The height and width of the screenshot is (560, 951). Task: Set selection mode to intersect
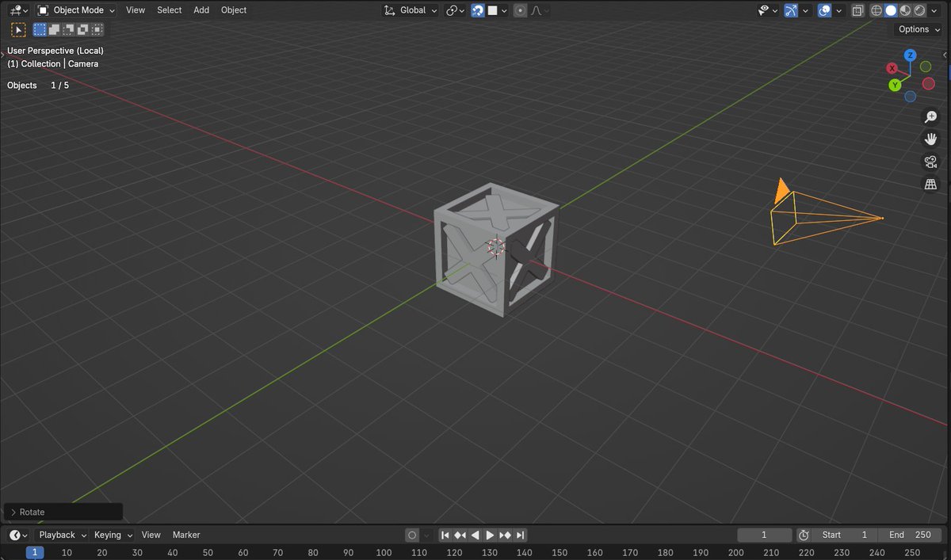coord(97,30)
